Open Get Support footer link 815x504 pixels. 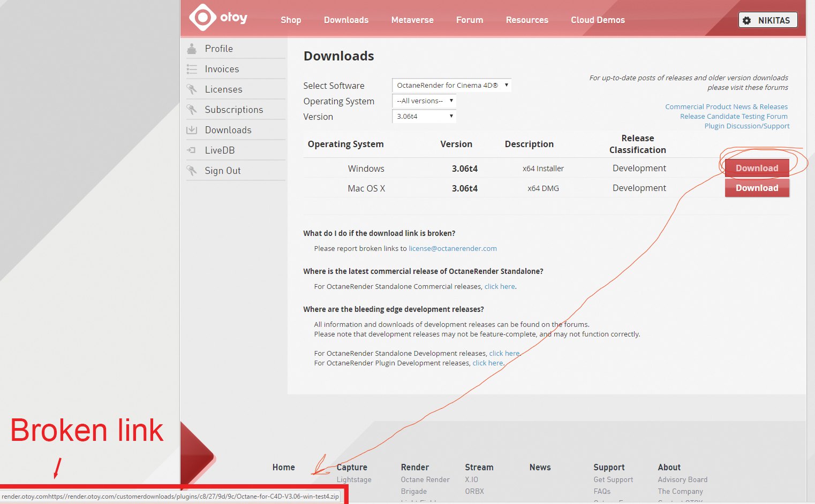point(614,480)
